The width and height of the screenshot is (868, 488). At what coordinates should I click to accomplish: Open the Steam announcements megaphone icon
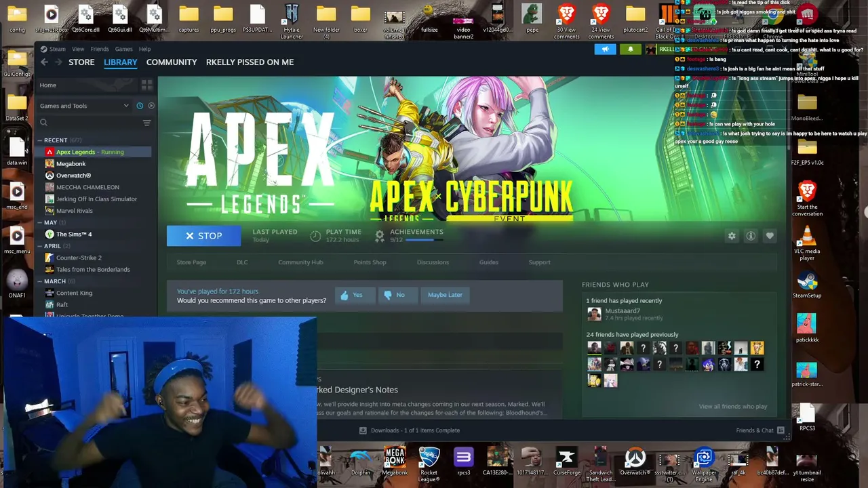point(606,49)
